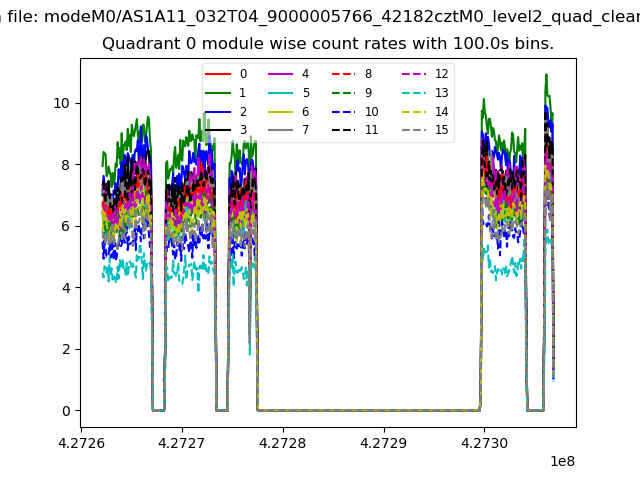Select the cyan solid legend entry 5
Viewport: 640px width, 480px height.
tap(279, 93)
